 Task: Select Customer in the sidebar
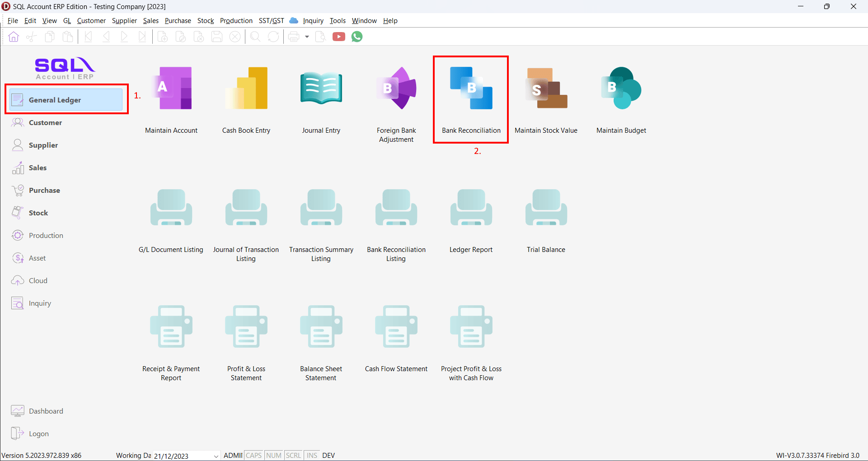pyautogui.click(x=45, y=122)
